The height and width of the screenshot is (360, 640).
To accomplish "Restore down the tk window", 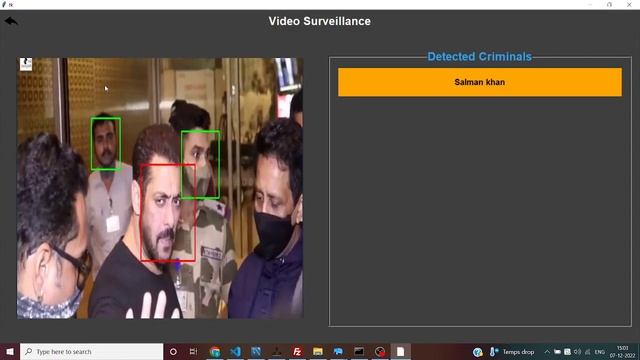I will (x=609, y=4).
